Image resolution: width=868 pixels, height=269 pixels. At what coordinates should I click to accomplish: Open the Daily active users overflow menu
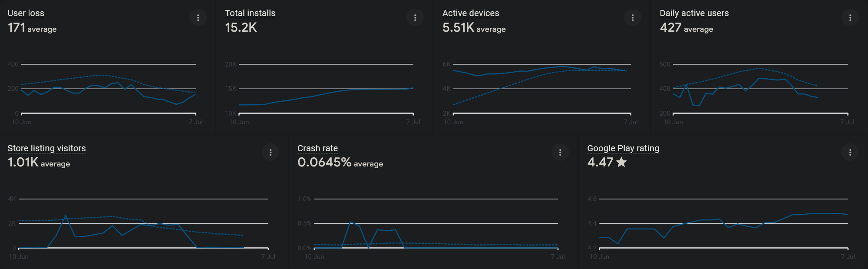(850, 17)
